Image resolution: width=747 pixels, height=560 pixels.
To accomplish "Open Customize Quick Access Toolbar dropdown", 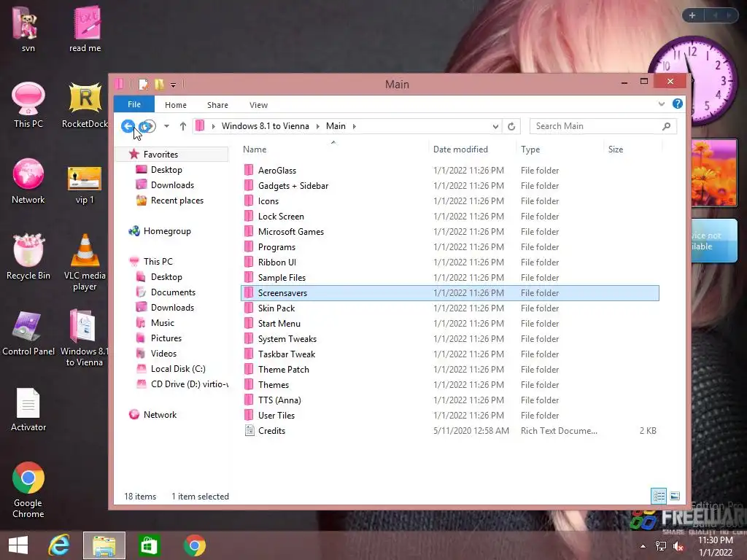I will (x=174, y=85).
